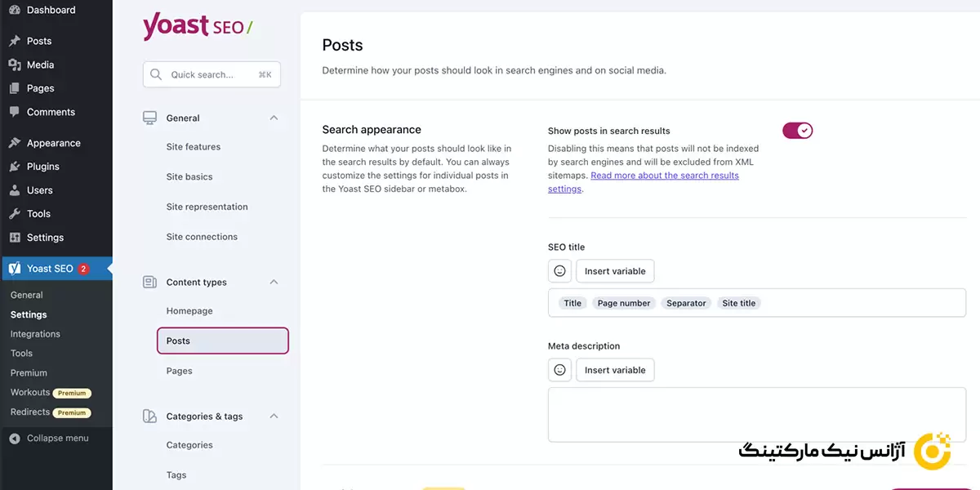Click the Collapse menu arrow icon
The image size is (980, 490).
(x=15, y=439)
